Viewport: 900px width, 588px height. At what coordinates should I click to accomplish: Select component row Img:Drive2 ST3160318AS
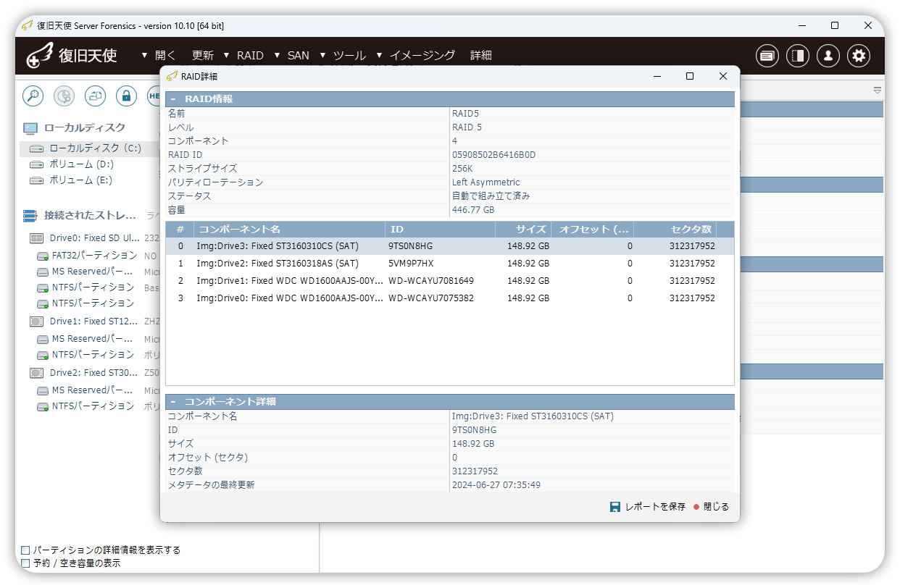pyautogui.click(x=449, y=264)
